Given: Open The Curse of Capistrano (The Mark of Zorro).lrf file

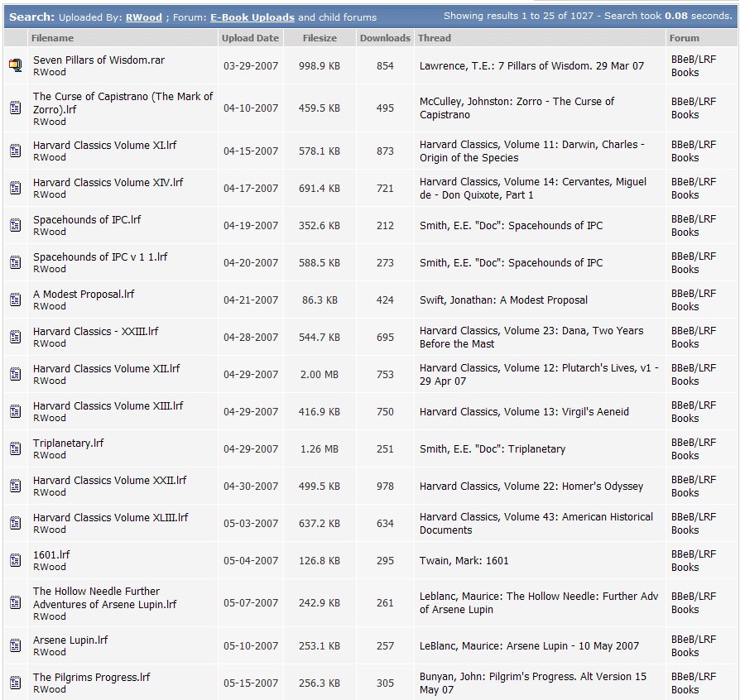Looking at the screenshot, I should (x=123, y=103).
